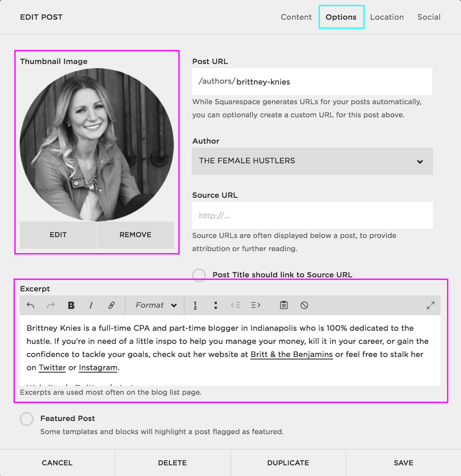Remove formatting with the clear formatting icon

pos(305,305)
